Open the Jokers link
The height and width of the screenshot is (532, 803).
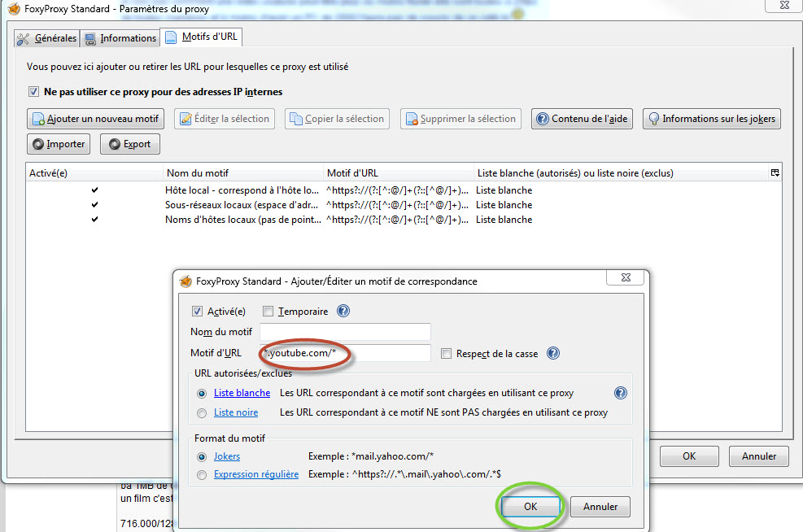pos(227,456)
